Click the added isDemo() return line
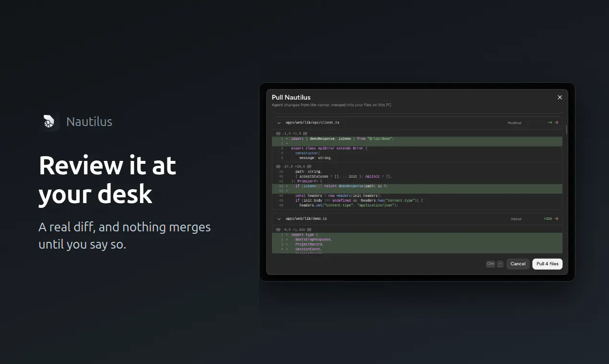This screenshot has height=364, width=609. pyautogui.click(x=417, y=186)
